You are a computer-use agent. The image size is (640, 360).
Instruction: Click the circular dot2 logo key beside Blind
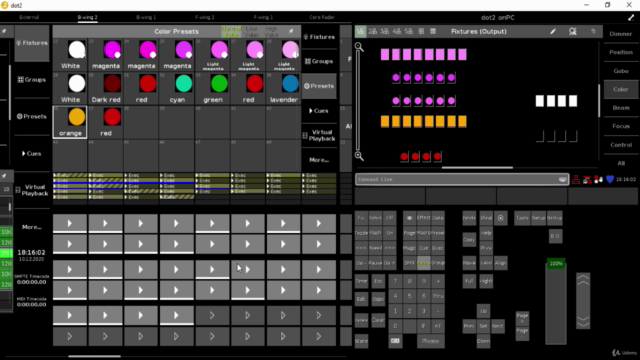point(500,218)
